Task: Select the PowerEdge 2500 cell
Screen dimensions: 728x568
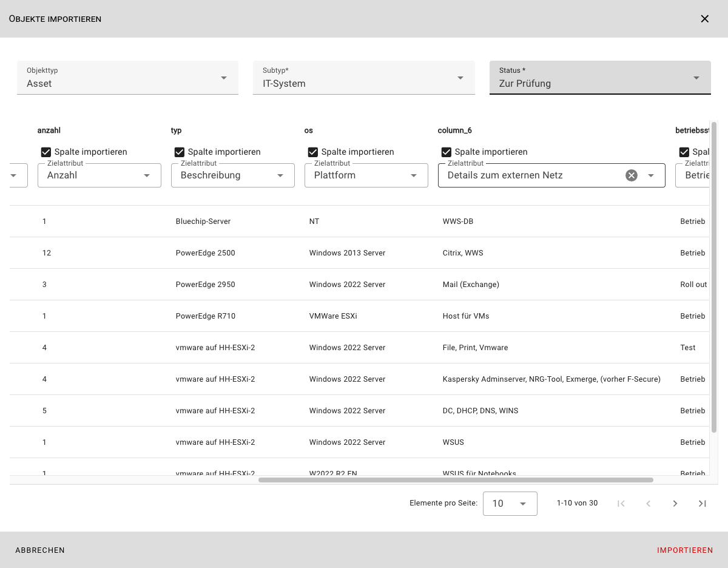Action: tap(206, 253)
